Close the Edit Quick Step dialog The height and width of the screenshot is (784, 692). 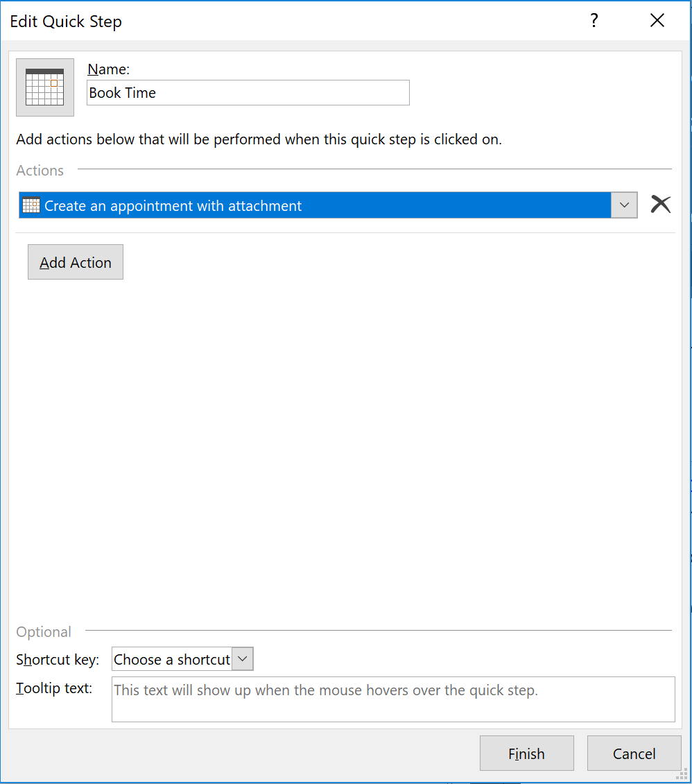(x=657, y=21)
